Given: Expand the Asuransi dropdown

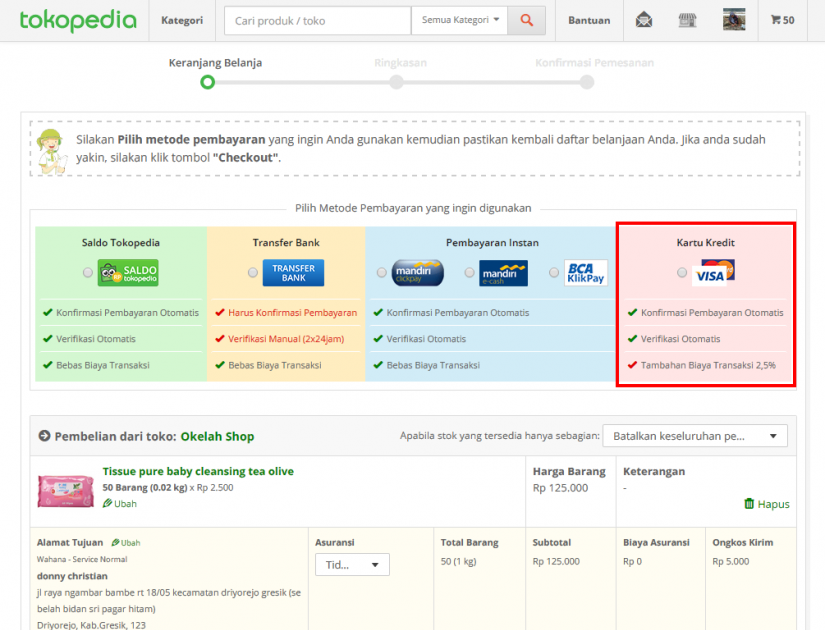Looking at the screenshot, I should [353, 565].
